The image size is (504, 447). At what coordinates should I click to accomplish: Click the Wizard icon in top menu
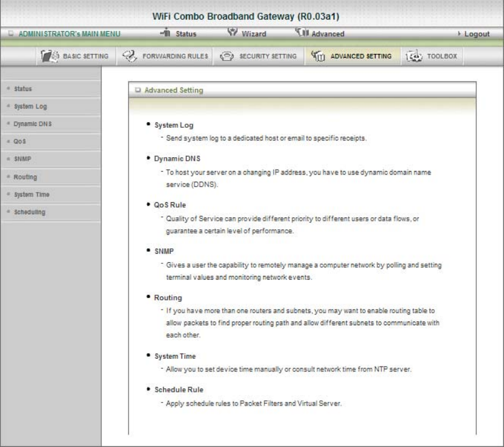(232, 32)
